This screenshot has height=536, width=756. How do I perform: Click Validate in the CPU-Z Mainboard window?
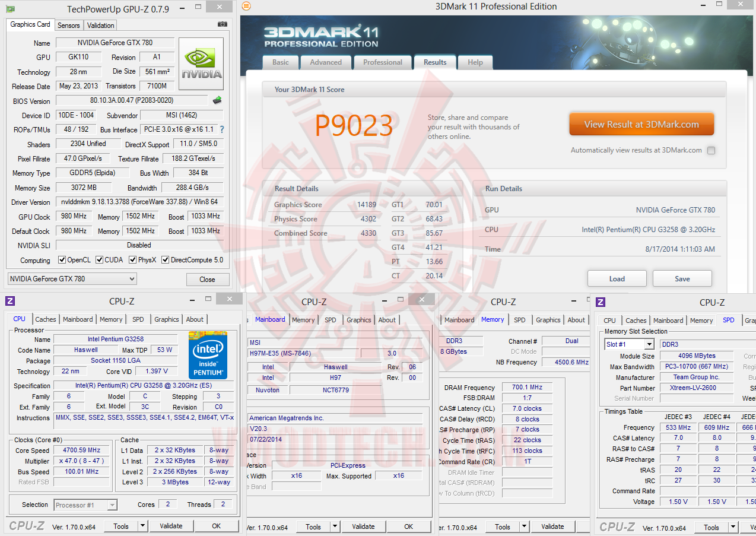tap(363, 527)
